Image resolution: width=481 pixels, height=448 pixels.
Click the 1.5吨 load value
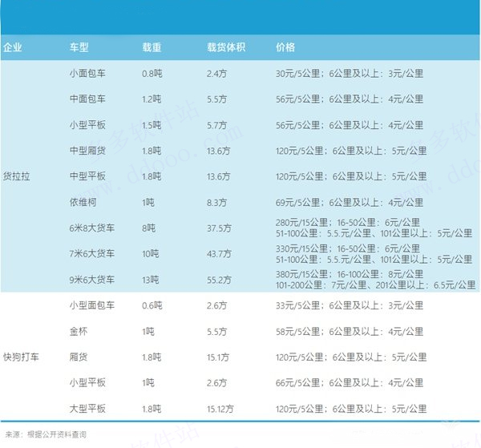(152, 125)
